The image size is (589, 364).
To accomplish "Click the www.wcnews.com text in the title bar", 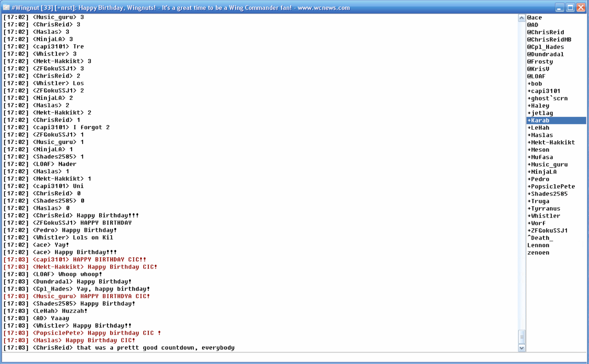I will tap(323, 8).
